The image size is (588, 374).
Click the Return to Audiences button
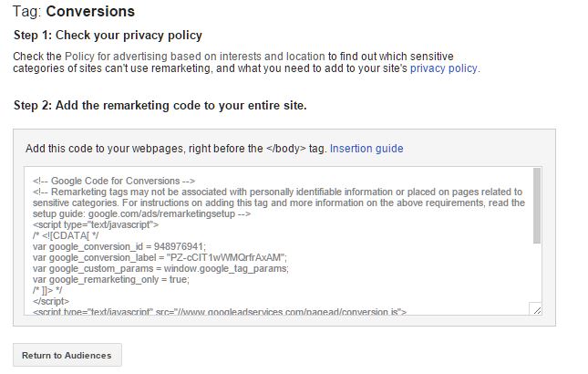click(x=67, y=355)
